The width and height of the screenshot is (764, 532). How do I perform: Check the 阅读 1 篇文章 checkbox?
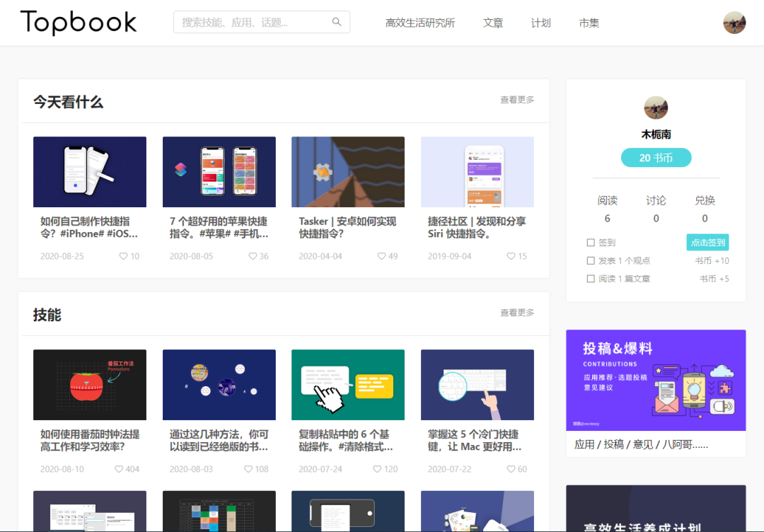[x=591, y=278]
